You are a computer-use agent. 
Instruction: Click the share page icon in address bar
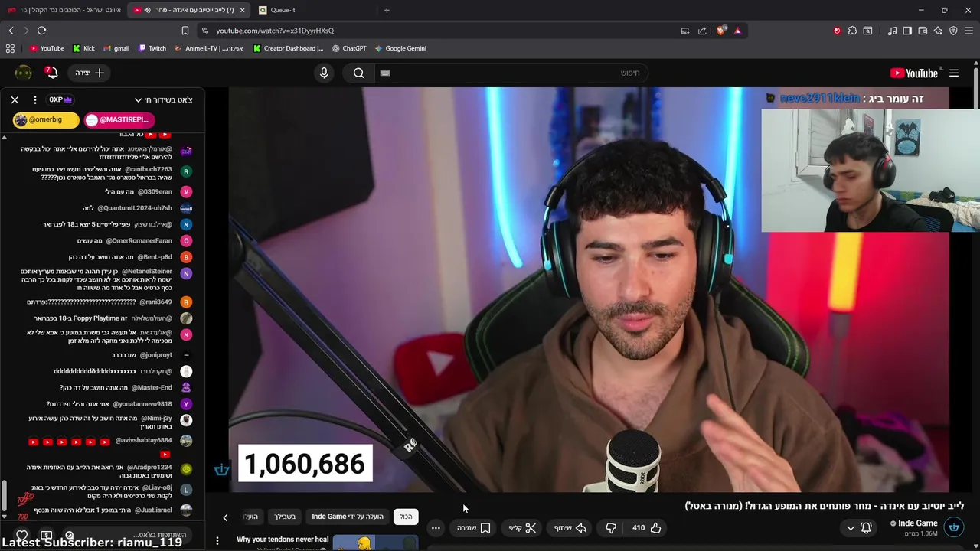coord(702,31)
